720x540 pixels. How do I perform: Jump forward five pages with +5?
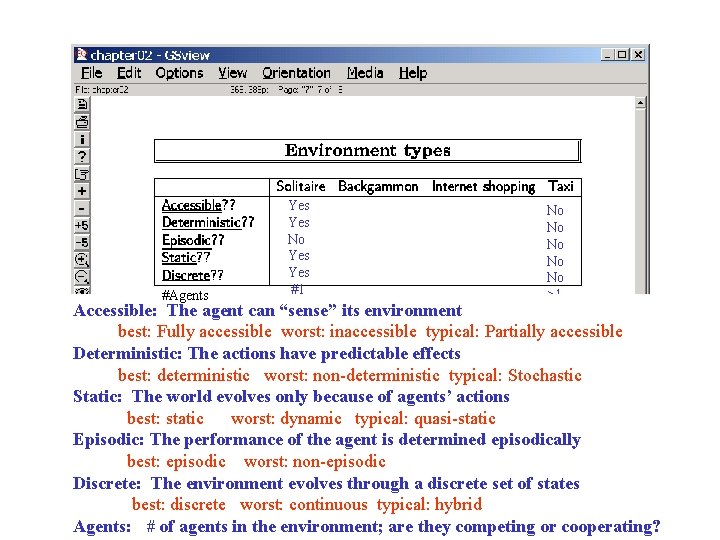click(x=82, y=225)
